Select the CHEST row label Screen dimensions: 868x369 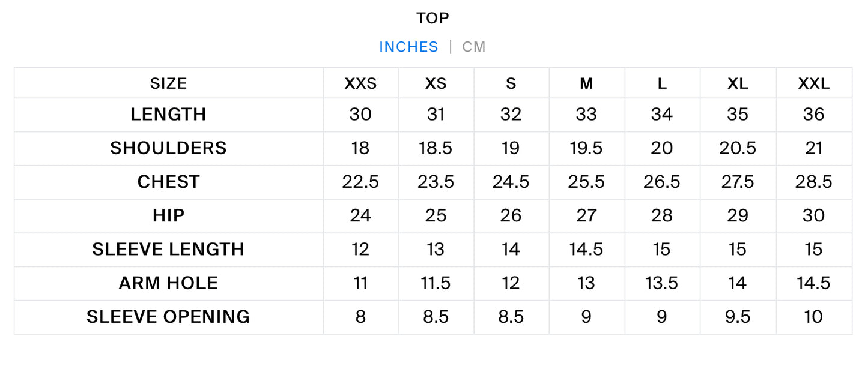[168, 182]
